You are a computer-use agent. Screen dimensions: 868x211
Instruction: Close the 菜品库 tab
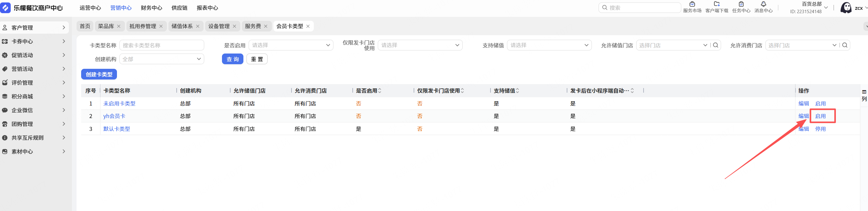pyautogui.click(x=118, y=26)
